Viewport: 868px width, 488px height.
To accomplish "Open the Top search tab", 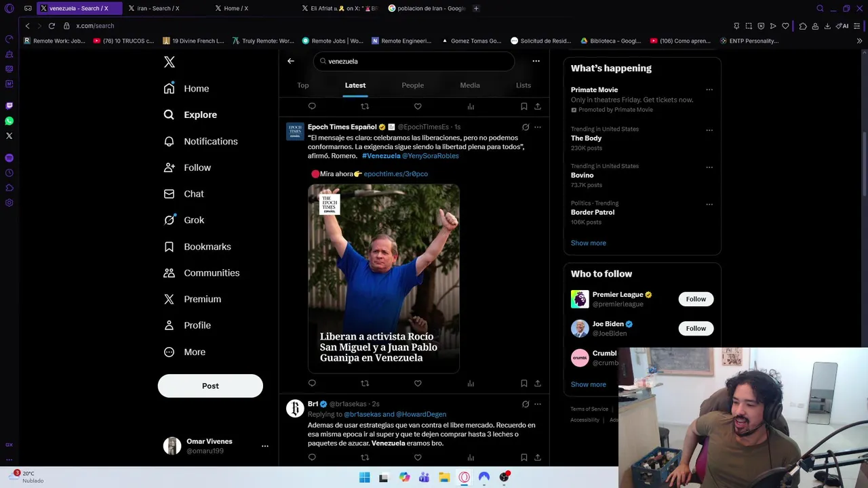I will [x=303, y=85].
